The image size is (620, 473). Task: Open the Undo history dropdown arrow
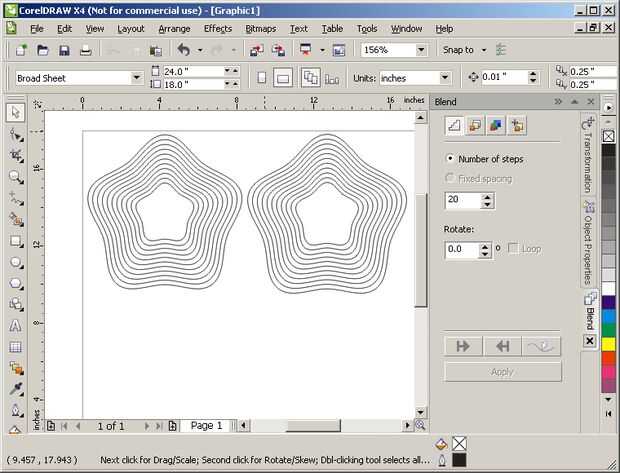[x=200, y=50]
